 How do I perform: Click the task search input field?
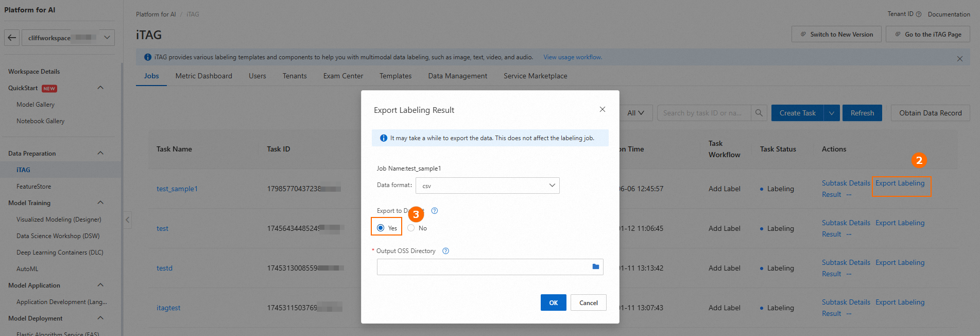click(x=703, y=113)
